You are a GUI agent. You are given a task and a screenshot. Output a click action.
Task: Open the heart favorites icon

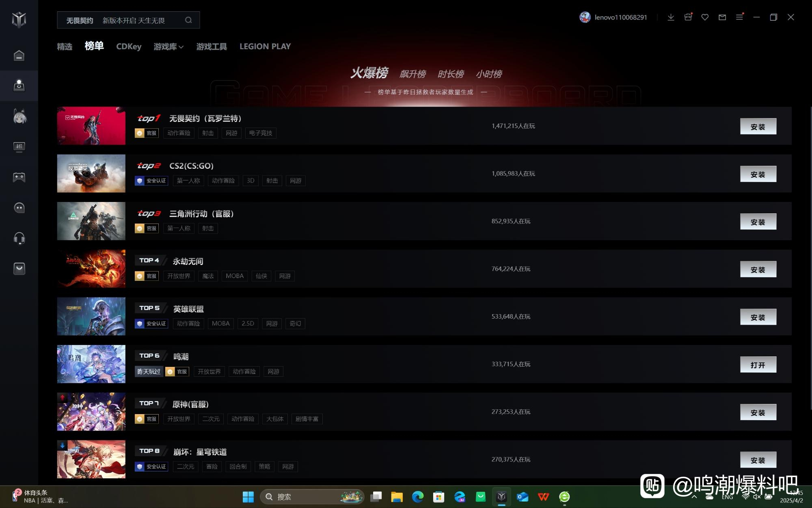click(x=705, y=17)
